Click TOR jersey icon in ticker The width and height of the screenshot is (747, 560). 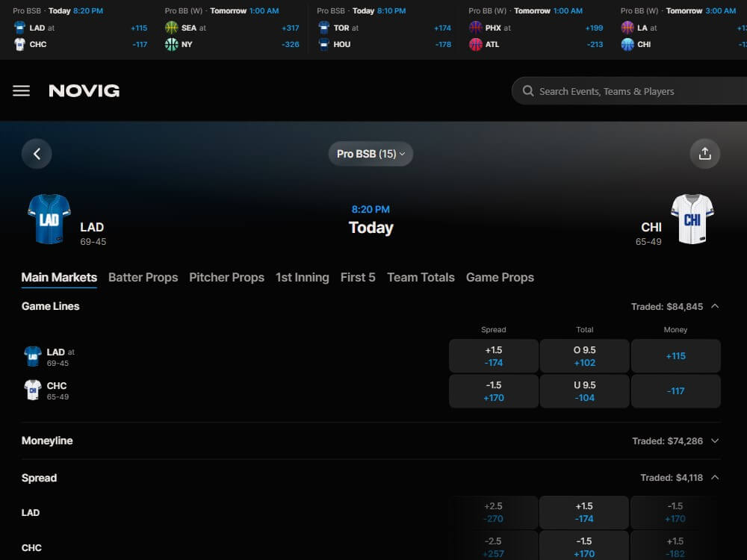323,28
